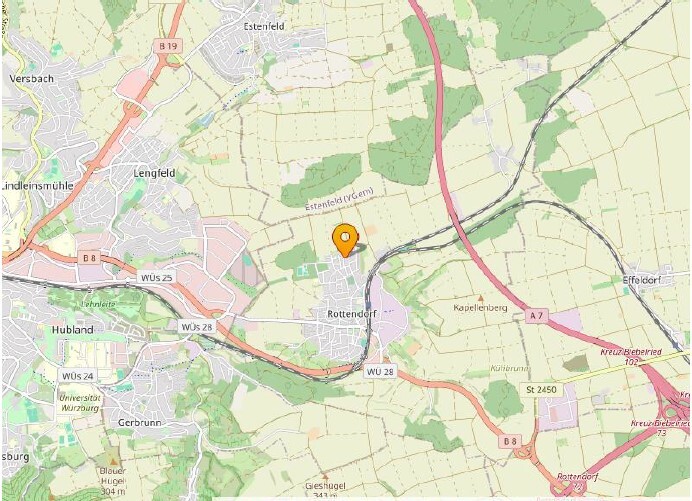Click the Gerbrunn town label
This screenshot has width=692, height=501.
coord(139,422)
